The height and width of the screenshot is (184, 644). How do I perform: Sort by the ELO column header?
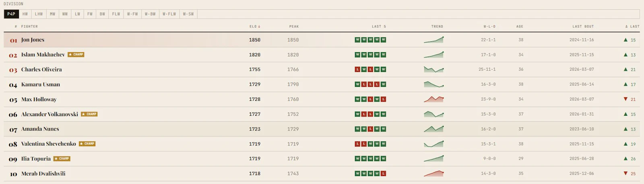tap(255, 27)
